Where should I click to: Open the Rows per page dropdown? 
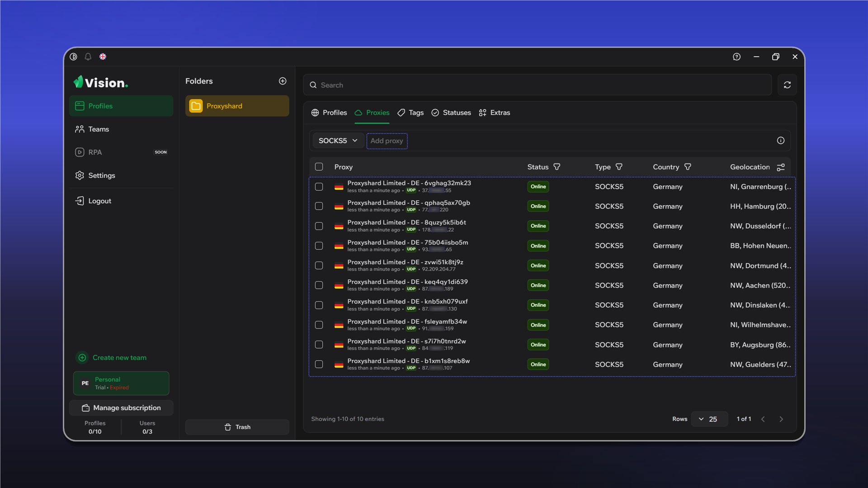click(x=709, y=419)
